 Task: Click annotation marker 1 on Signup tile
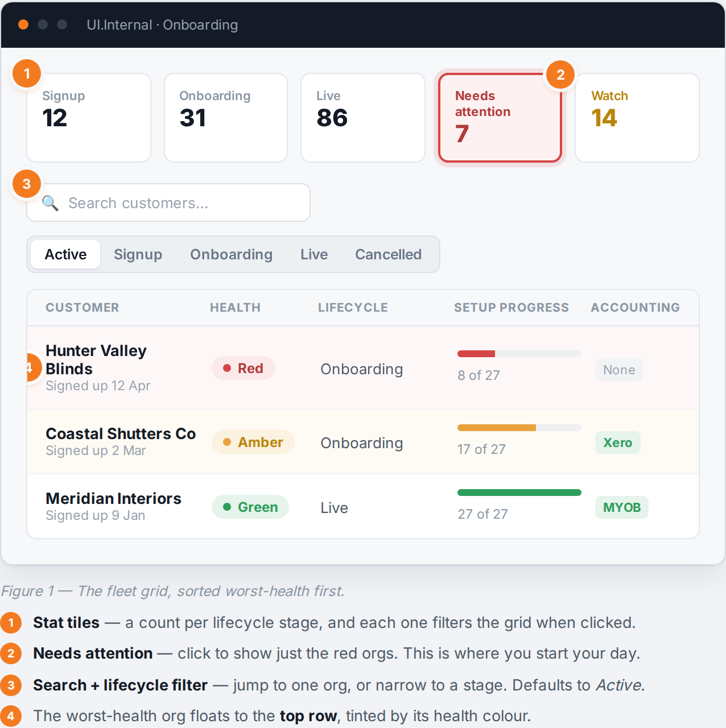[27, 74]
